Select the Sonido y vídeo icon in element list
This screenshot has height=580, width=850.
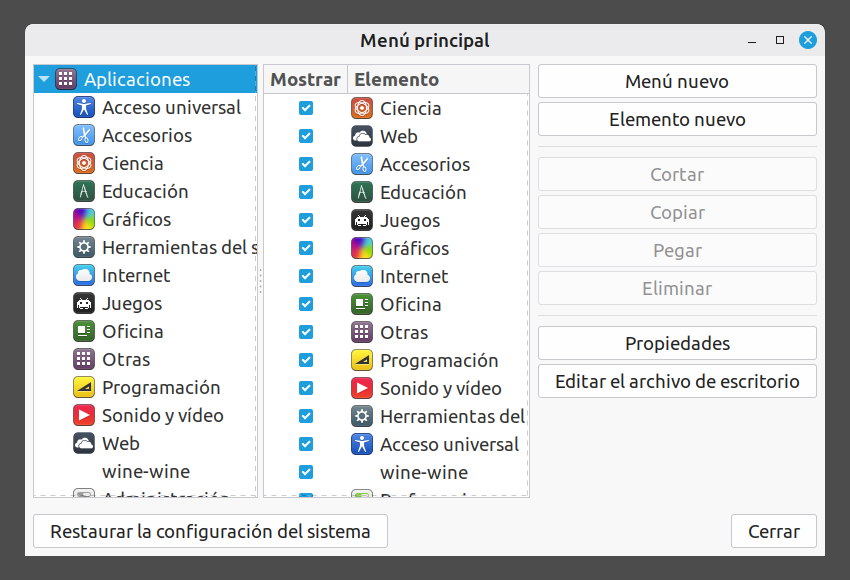(x=362, y=389)
